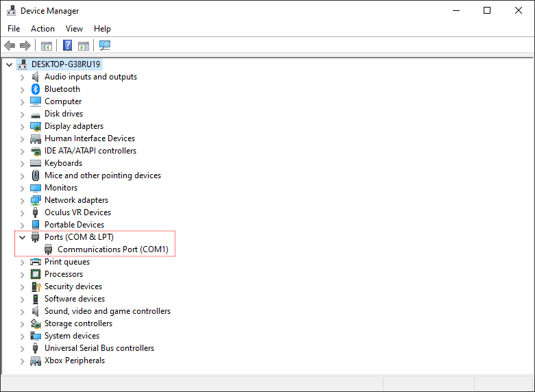Select the DESKTOP-G38RU19 computer name

click(66, 64)
